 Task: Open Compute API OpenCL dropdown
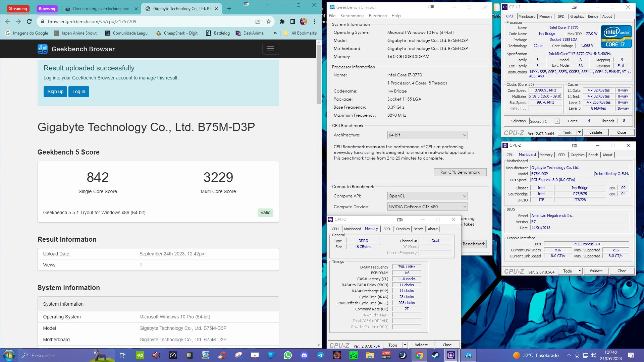[427, 196]
